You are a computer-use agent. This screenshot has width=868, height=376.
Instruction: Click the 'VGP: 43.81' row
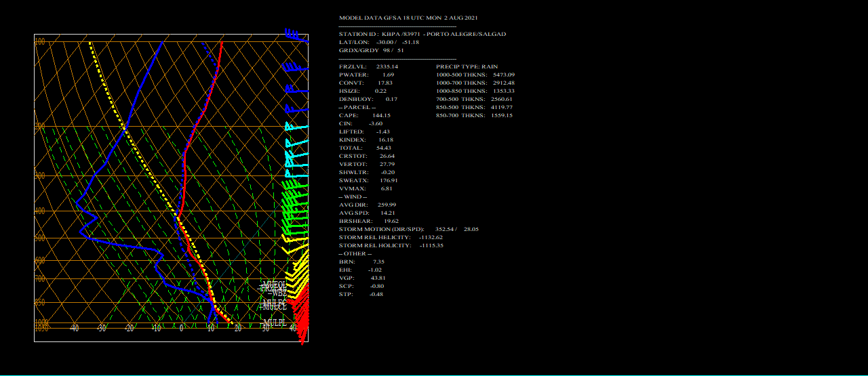pyautogui.click(x=362, y=278)
